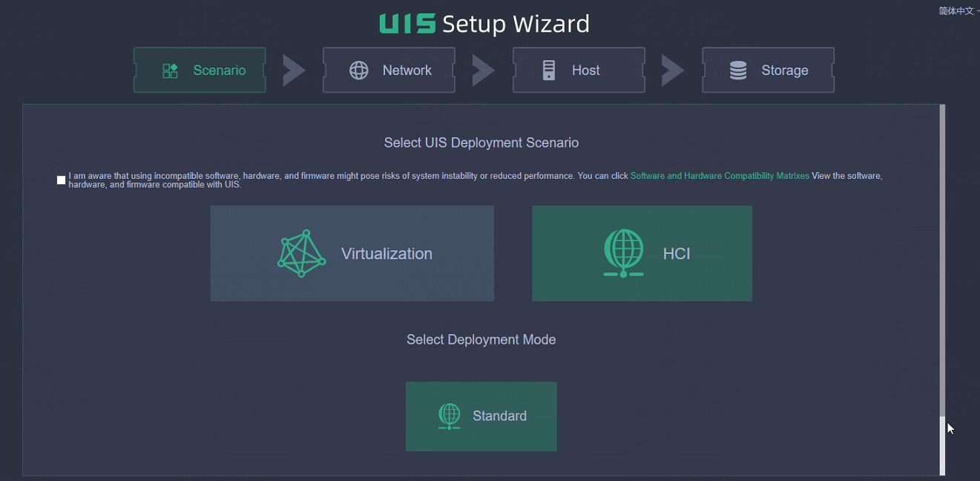Screen dimensions: 980x481
Task: Click the Network step globe icon
Action: 359,71
